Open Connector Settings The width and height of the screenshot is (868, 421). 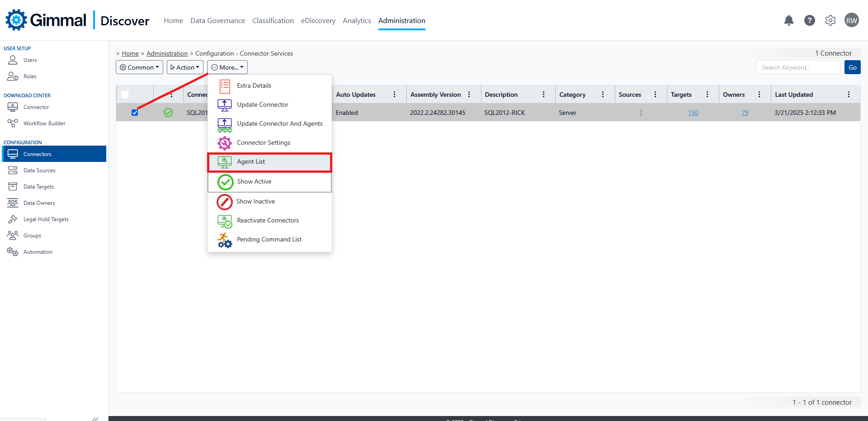coord(264,142)
